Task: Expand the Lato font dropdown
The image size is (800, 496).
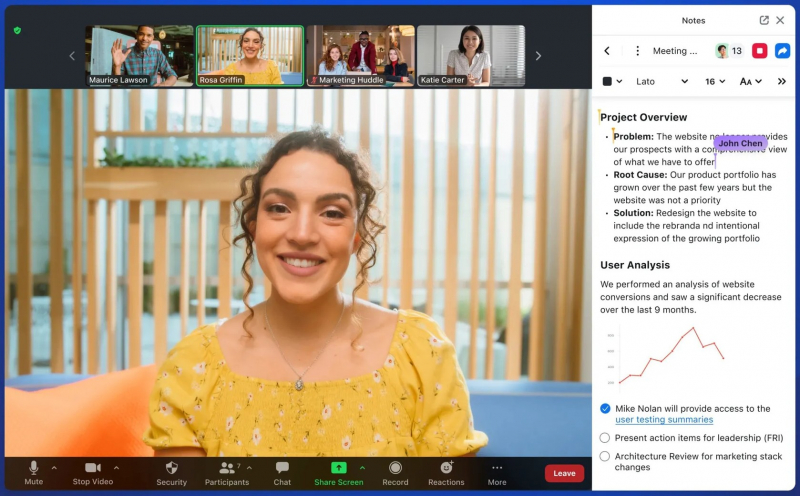Action: (662, 81)
